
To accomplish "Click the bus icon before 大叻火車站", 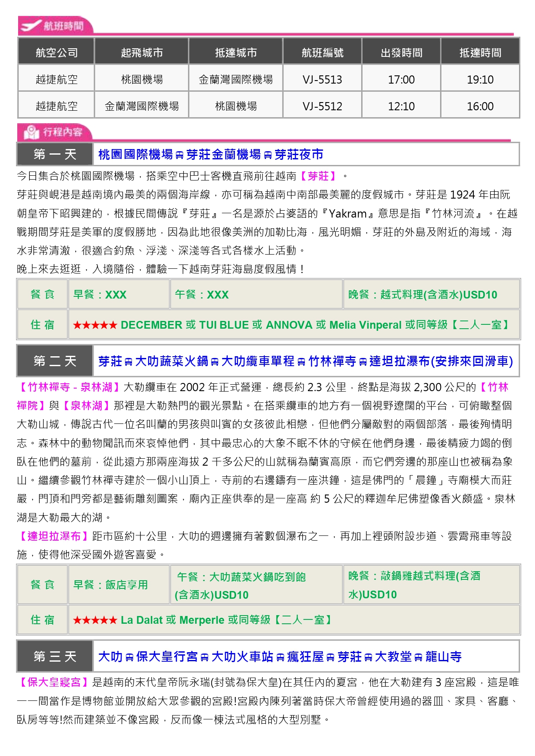I will [x=205, y=657].
